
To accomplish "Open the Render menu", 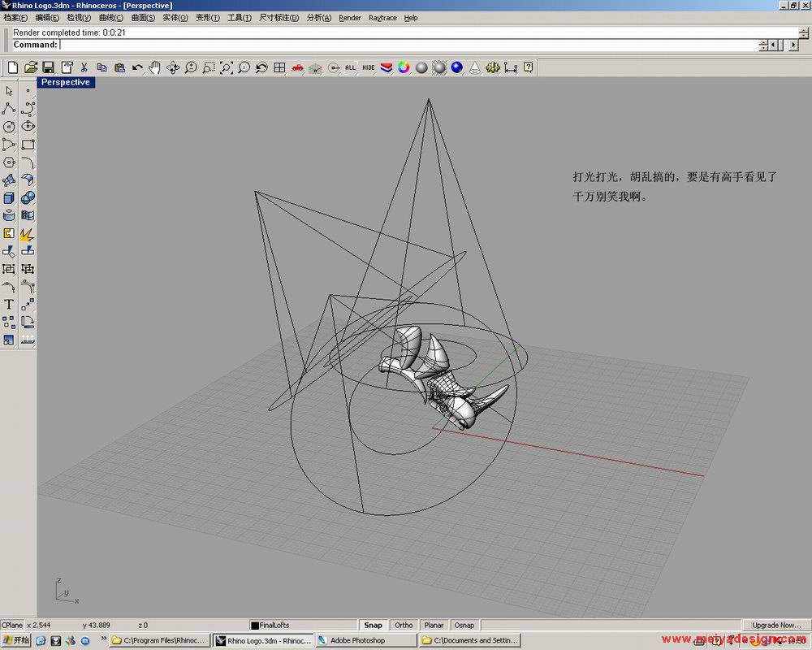I will (349, 18).
